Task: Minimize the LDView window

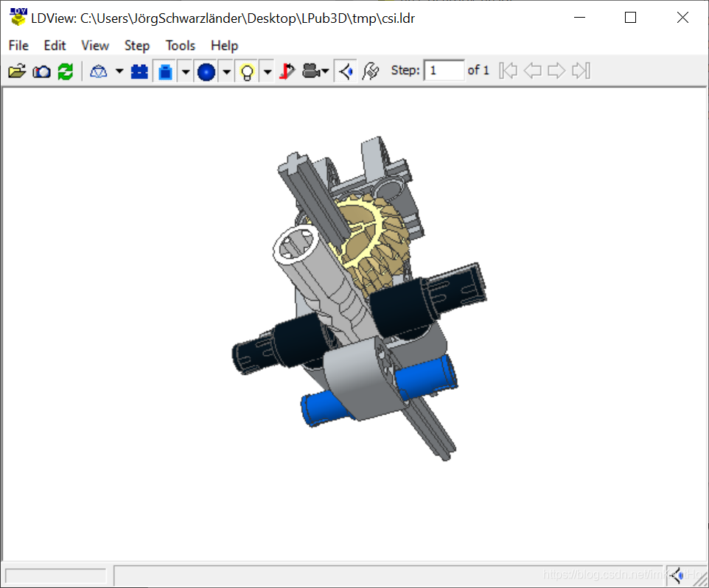Action: tap(580, 18)
